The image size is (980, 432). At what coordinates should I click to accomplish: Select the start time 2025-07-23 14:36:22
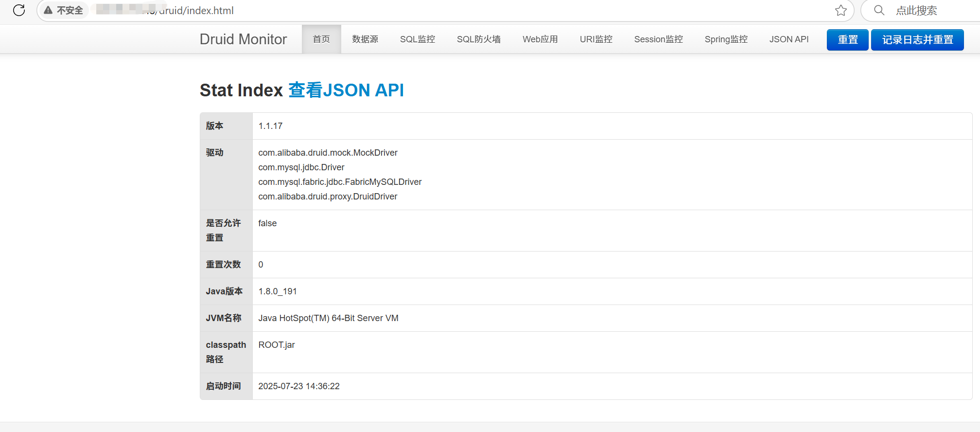[x=299, y=386]
